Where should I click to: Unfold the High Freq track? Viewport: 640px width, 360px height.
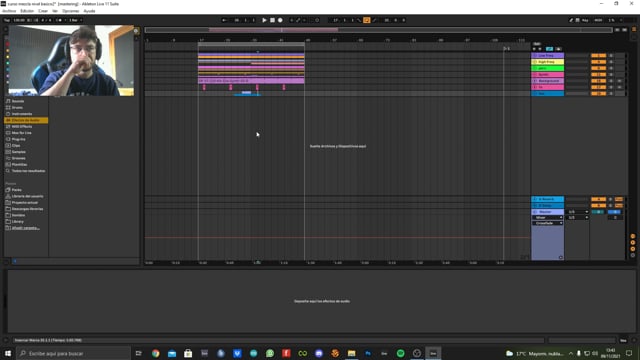(535, 62)
